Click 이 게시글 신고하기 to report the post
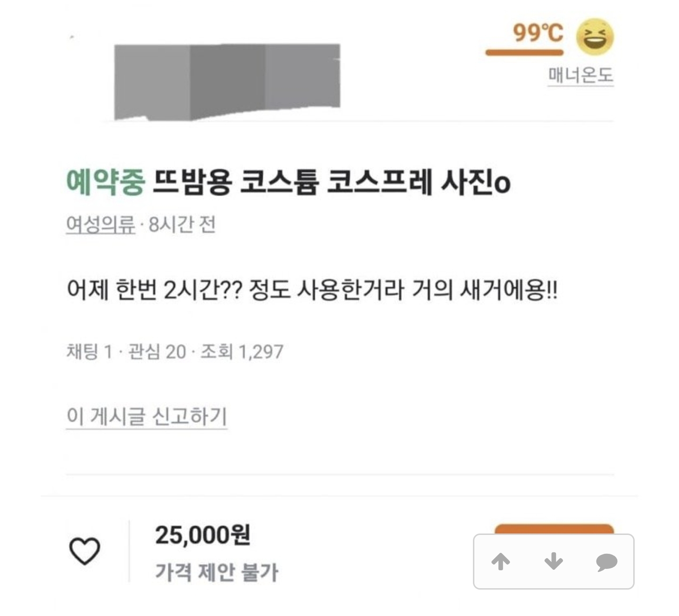This screenshot has width=679, height=616. point(147,416)
